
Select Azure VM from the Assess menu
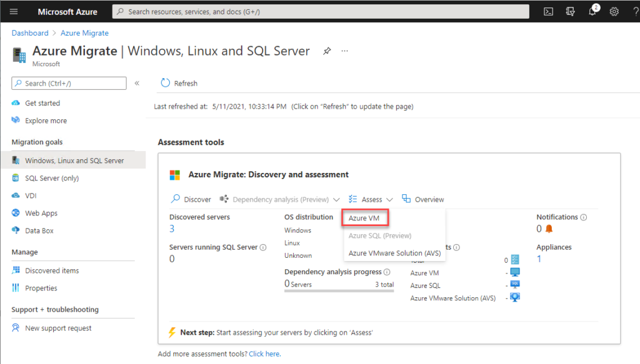coord(365,217)
